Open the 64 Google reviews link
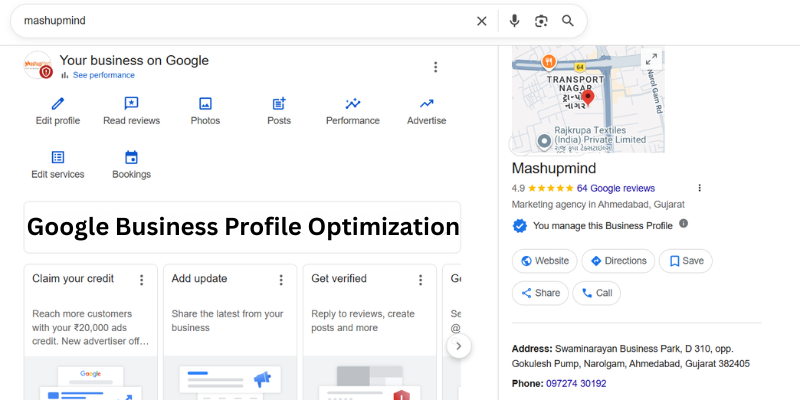Image resolution: width=800 pixels, height=400 pixels. [616, 188]
